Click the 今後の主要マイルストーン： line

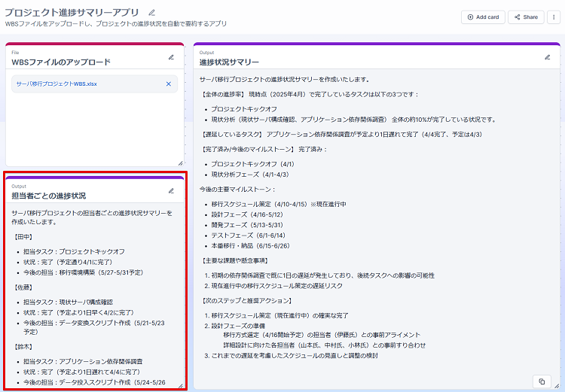237,190
